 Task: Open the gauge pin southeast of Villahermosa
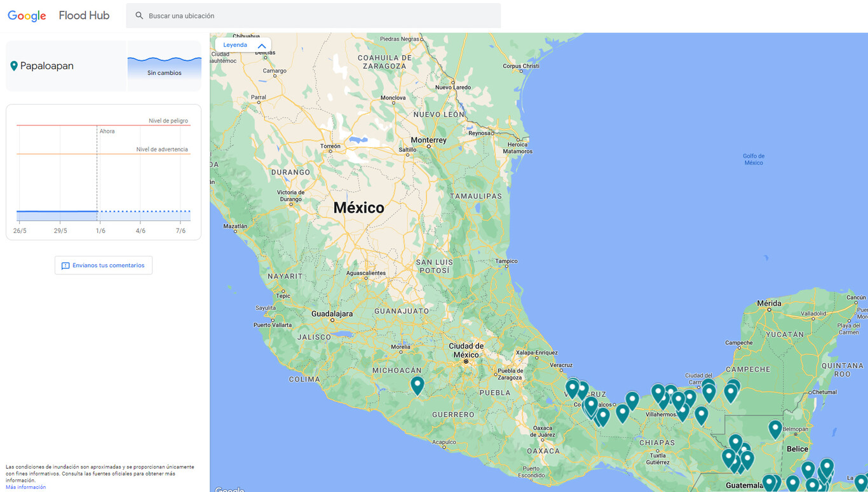click(701, 415)
